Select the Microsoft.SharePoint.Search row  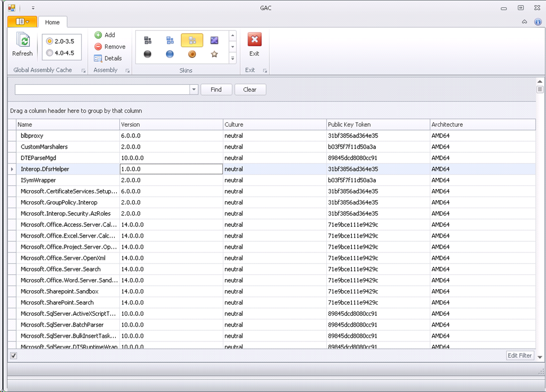(x=271, y=303)
